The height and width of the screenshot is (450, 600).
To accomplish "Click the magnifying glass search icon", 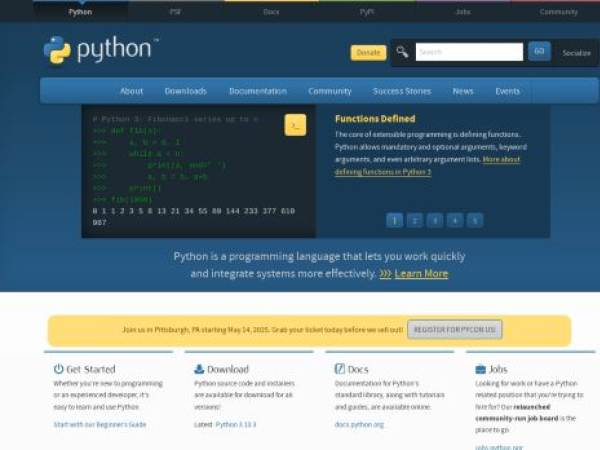I will tap(402, 52).
